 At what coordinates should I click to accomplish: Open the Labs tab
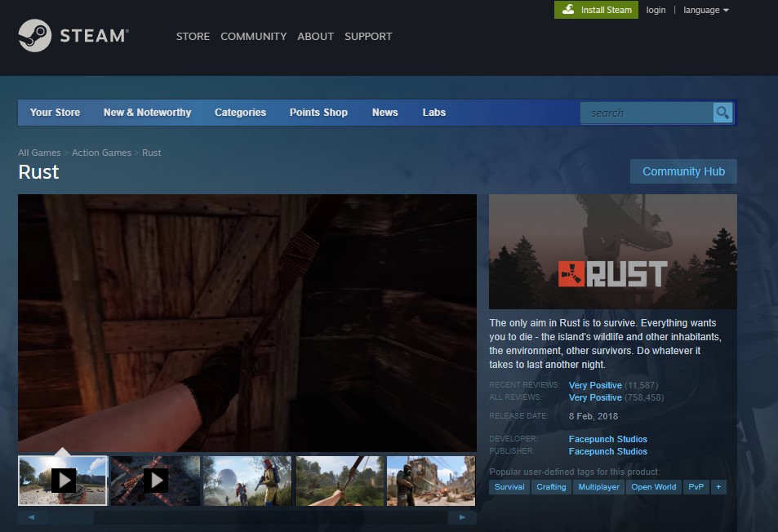(434, 113)
